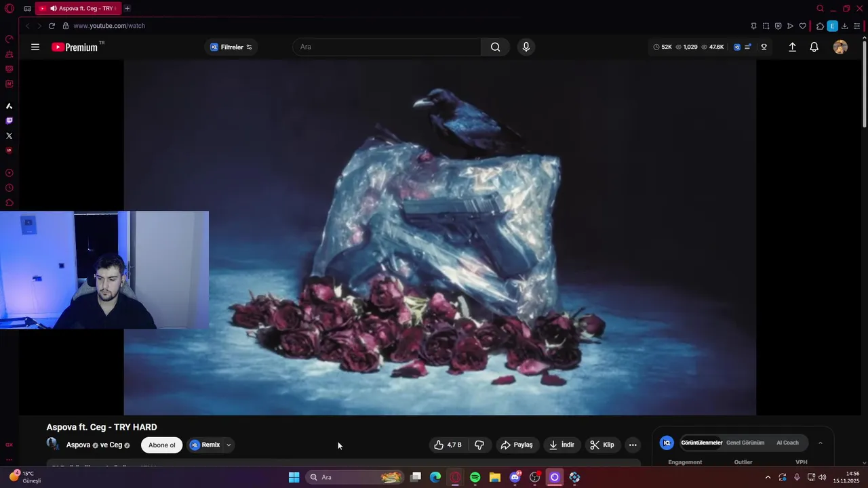Click the 52K stat in vidIQ bar
868x488 pixels.
pos(663,47)
